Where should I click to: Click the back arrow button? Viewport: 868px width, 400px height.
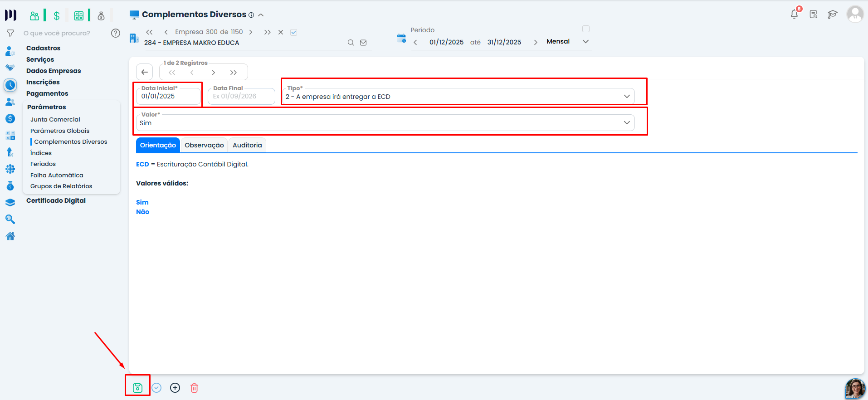tap(144, 72)
